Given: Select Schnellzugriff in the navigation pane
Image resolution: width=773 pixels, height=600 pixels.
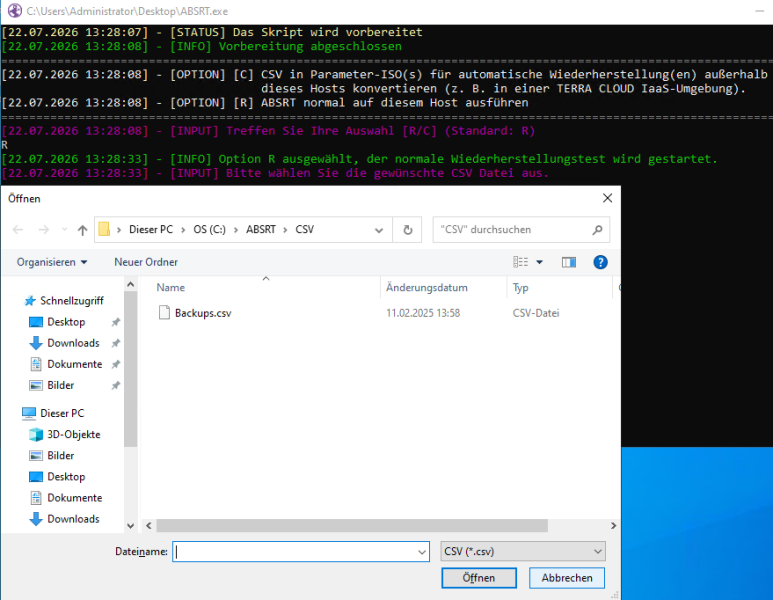Looking at the screenshot, I should tap(71, 301).
